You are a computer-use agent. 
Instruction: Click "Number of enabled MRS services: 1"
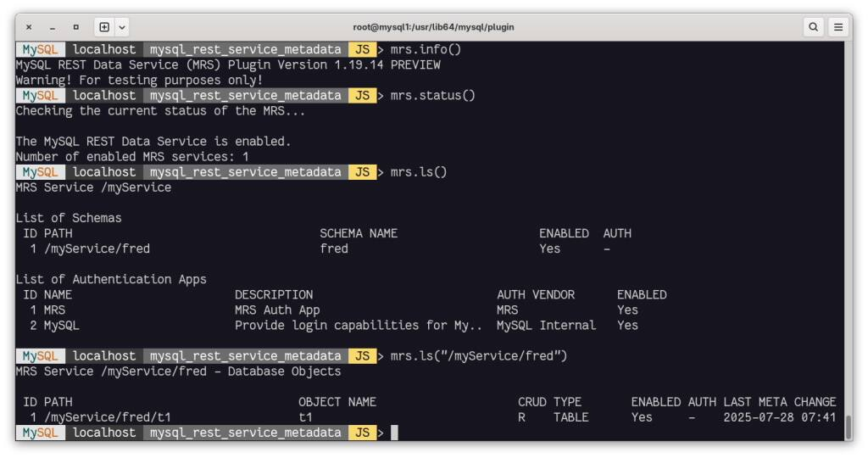click(x=132, y=157)
